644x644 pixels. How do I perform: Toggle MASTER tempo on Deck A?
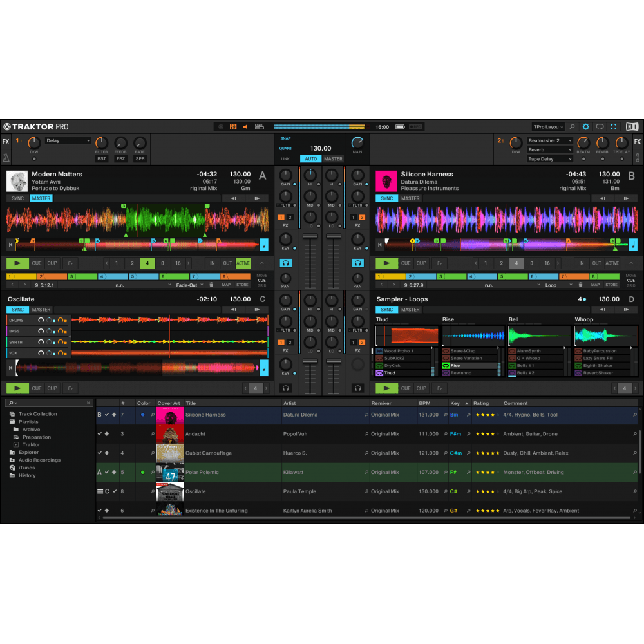pyautogui.click(x=41, y=198)
